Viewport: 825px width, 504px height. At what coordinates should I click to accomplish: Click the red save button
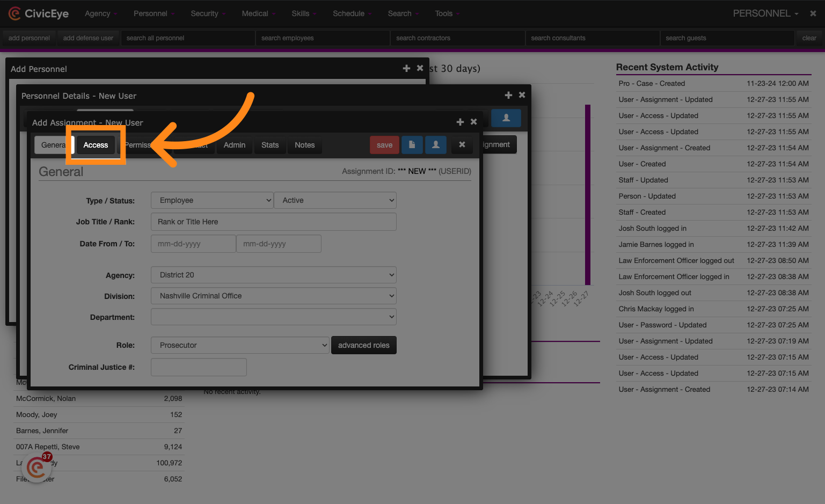point(384,145)
